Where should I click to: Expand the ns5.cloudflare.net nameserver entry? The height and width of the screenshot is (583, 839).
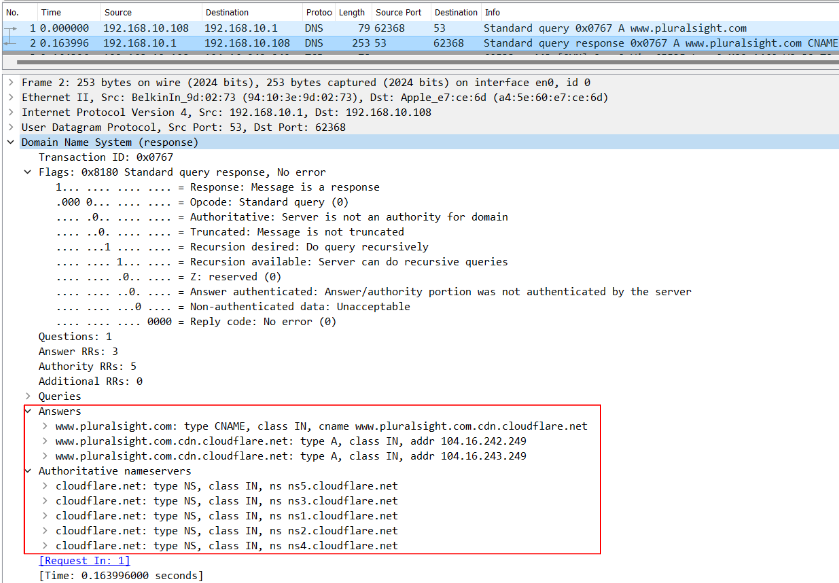click(45, 486)
